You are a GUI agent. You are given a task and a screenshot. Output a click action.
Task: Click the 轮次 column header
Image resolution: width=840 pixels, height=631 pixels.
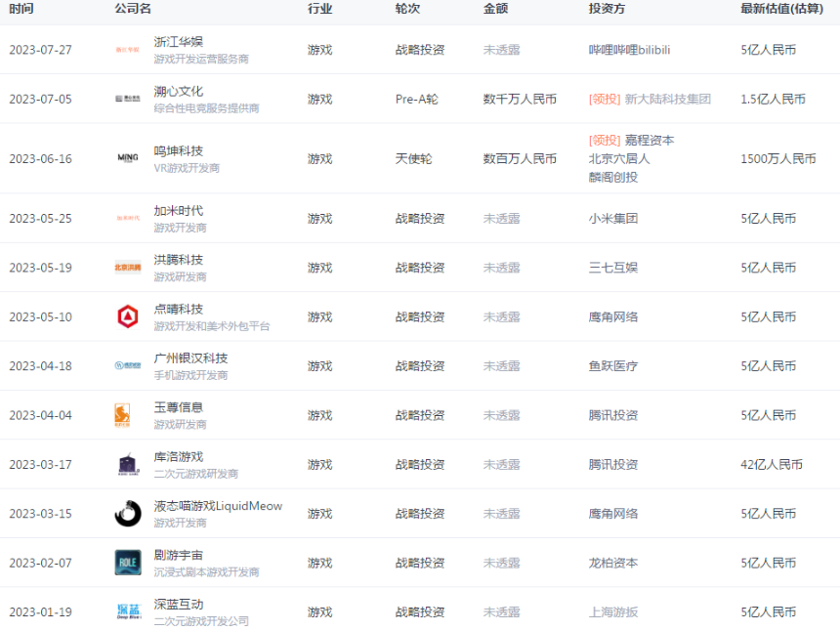[407, 9]
